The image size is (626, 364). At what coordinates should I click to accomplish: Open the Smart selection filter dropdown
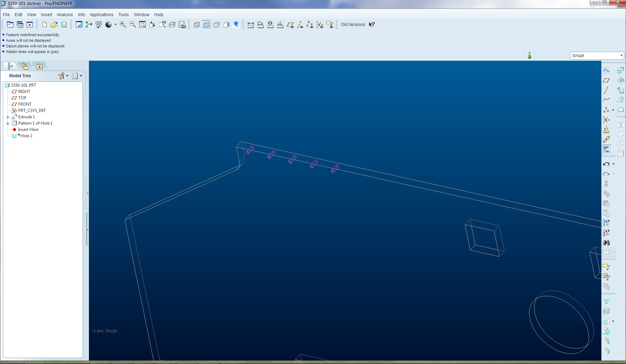point(597,56)
